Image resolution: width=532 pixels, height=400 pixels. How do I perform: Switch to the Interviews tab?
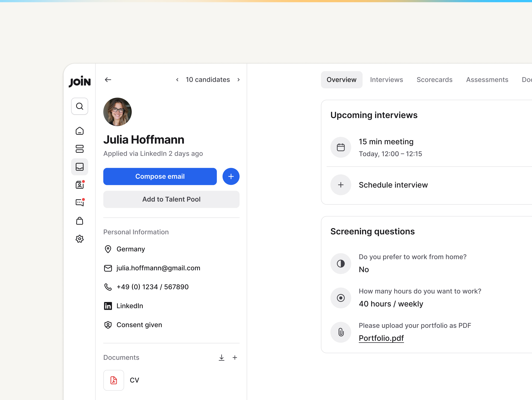pos(386,80)
